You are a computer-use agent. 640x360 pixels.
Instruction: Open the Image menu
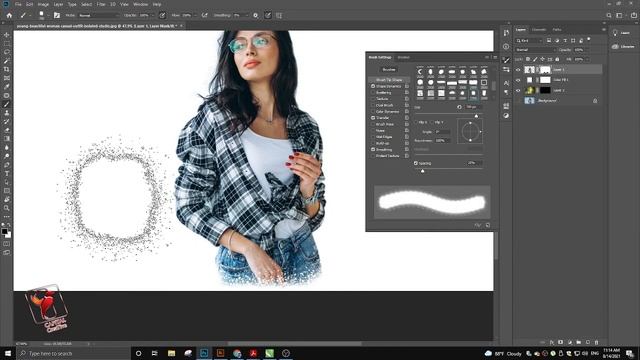click(43, 4)
